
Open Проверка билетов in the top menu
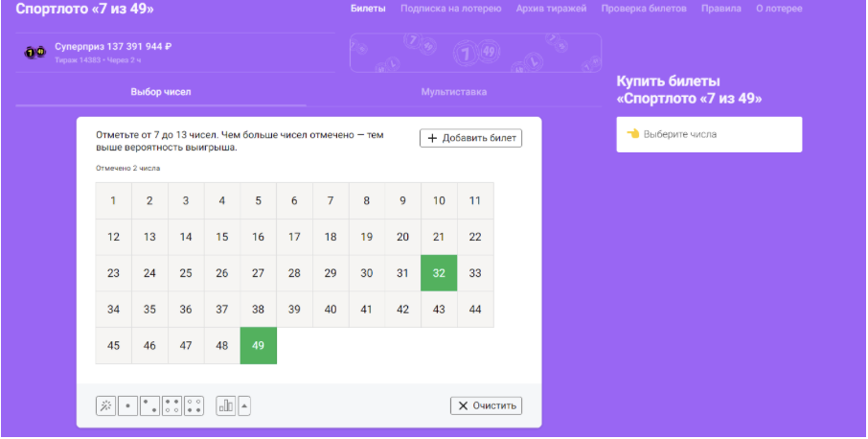point(644,9)
